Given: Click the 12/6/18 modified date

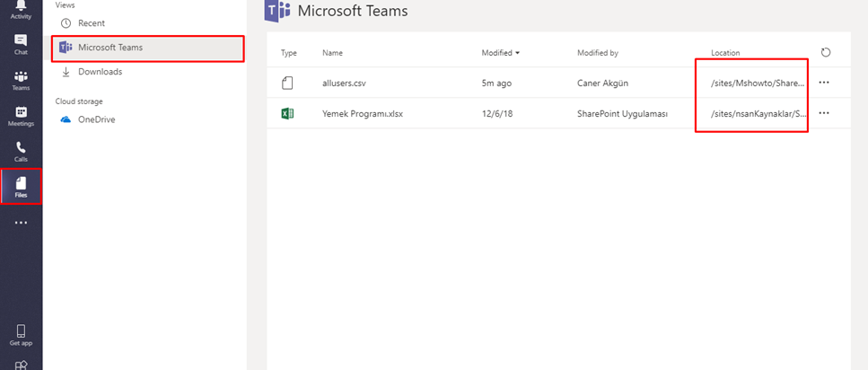Looking at the screenshot, I should coord(496,114).
